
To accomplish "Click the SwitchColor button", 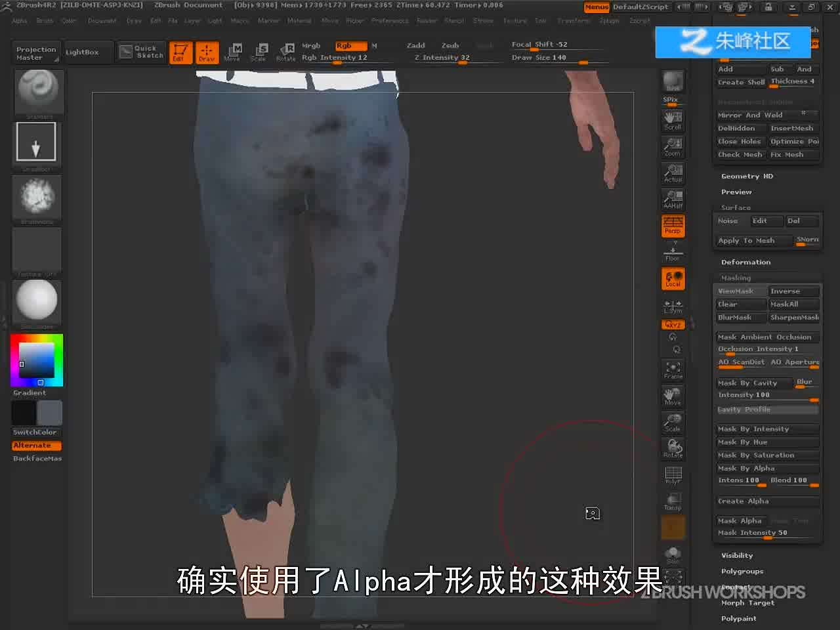I will 37,432.
